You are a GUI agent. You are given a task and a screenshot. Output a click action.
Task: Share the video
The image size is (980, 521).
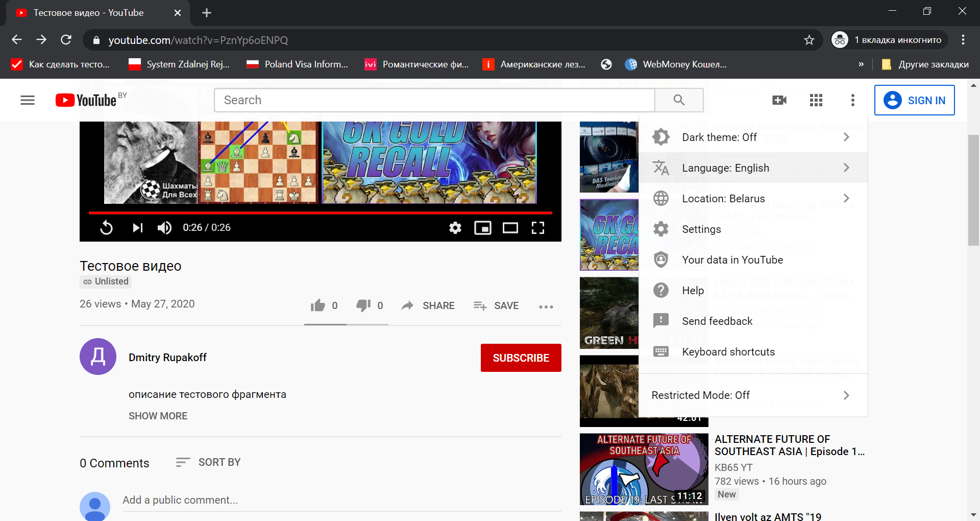point(428,305)
